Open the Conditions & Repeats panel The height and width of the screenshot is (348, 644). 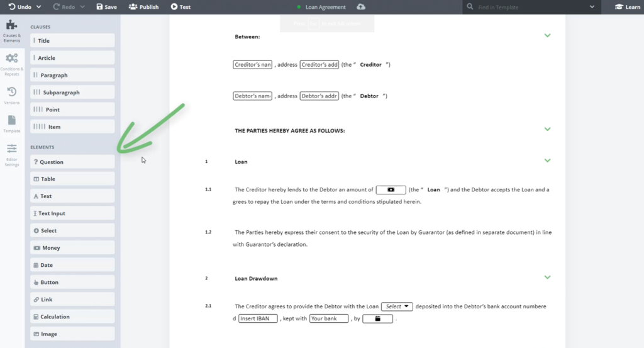tap(12, 64)
